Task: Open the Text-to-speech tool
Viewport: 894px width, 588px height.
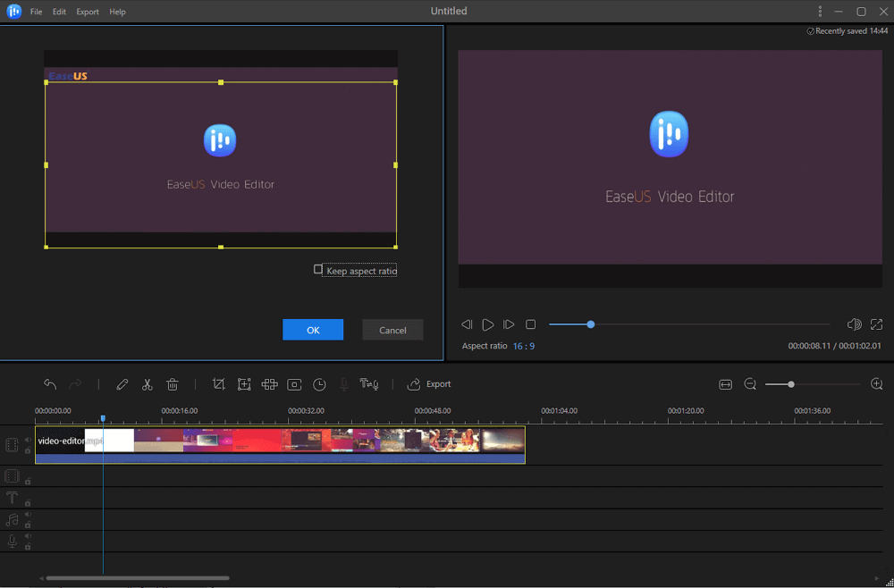Action: [x=369, y=384]
